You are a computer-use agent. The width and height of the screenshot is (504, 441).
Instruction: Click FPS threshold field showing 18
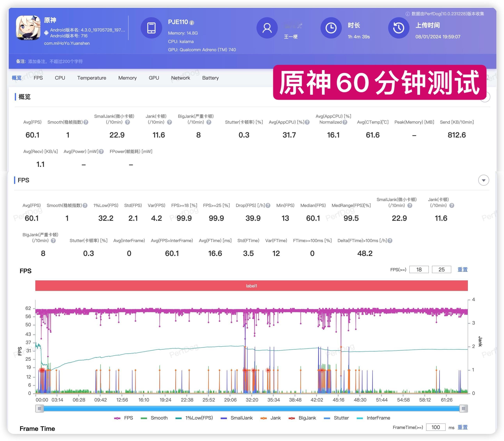[419, 269]
